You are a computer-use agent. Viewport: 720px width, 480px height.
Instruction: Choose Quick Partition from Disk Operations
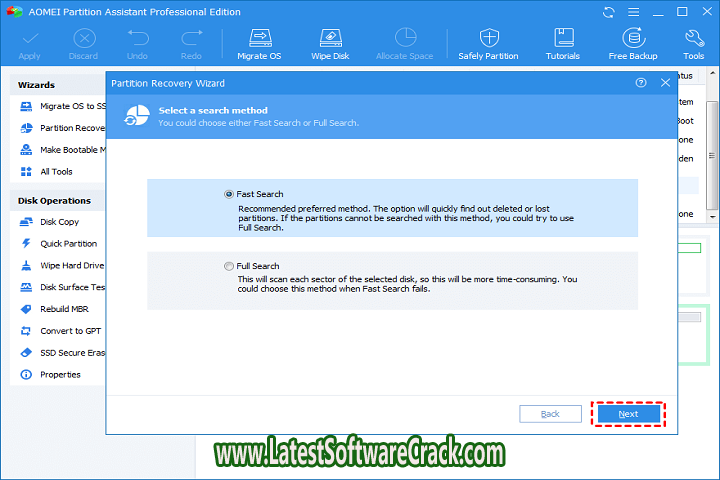68,244
